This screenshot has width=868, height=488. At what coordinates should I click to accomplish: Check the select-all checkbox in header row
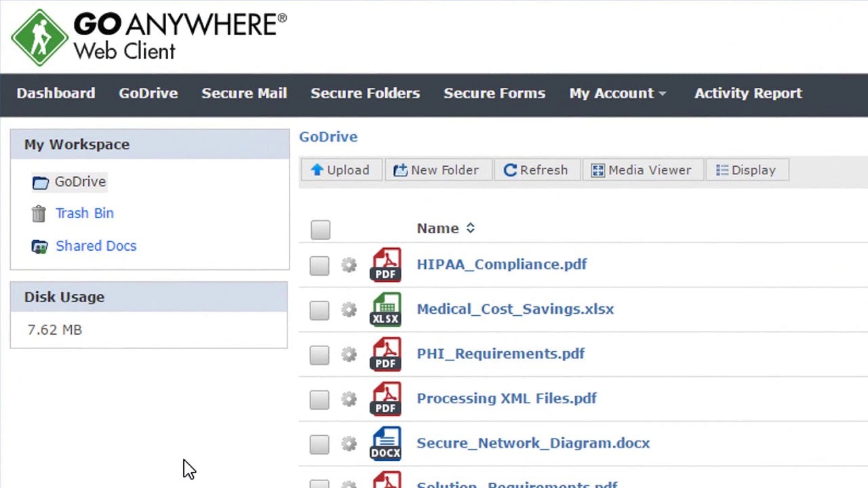pos(320,230)
